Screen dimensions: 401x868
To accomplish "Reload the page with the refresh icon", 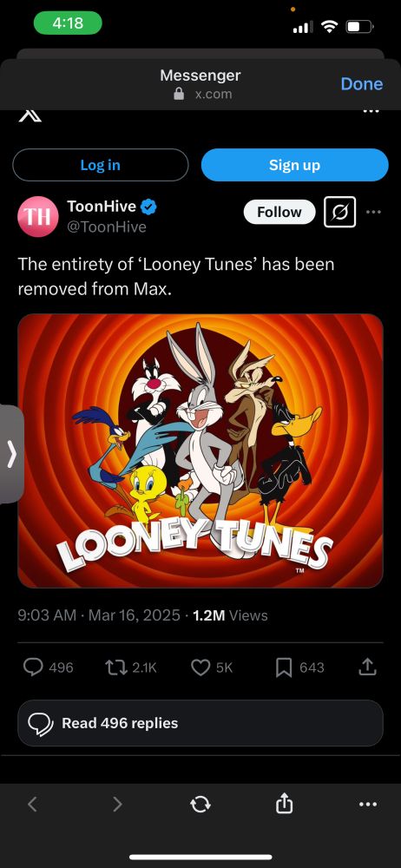I will coord(200,804).
